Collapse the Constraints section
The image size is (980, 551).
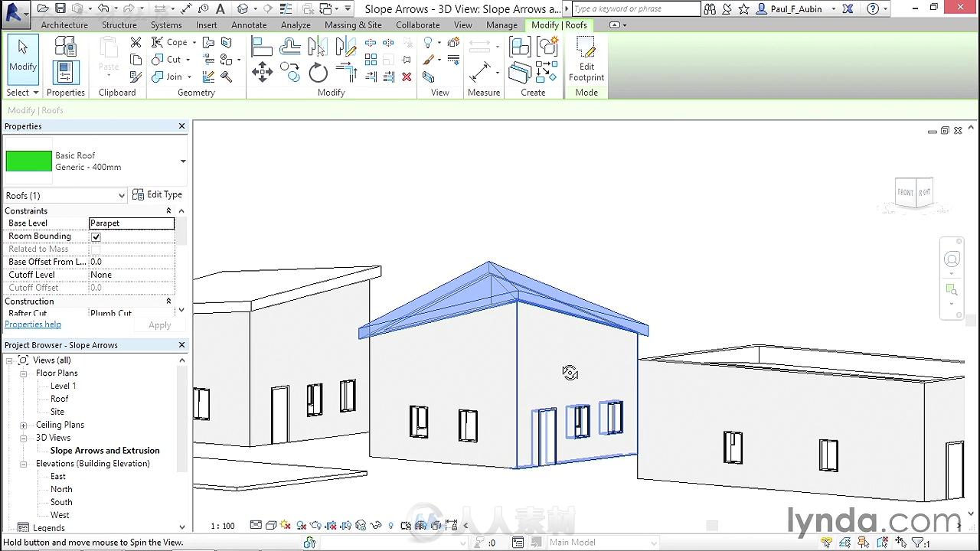(168, 210)
